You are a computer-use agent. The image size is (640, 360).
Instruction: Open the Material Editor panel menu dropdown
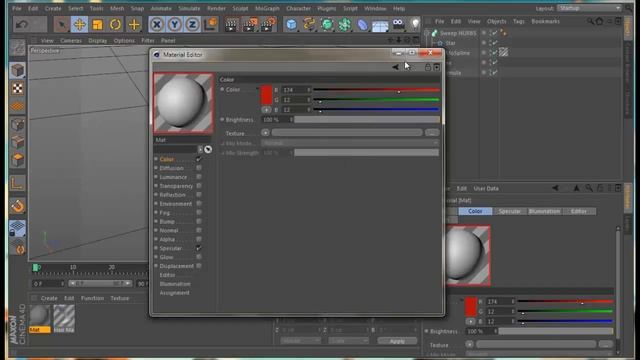[437, 67]
